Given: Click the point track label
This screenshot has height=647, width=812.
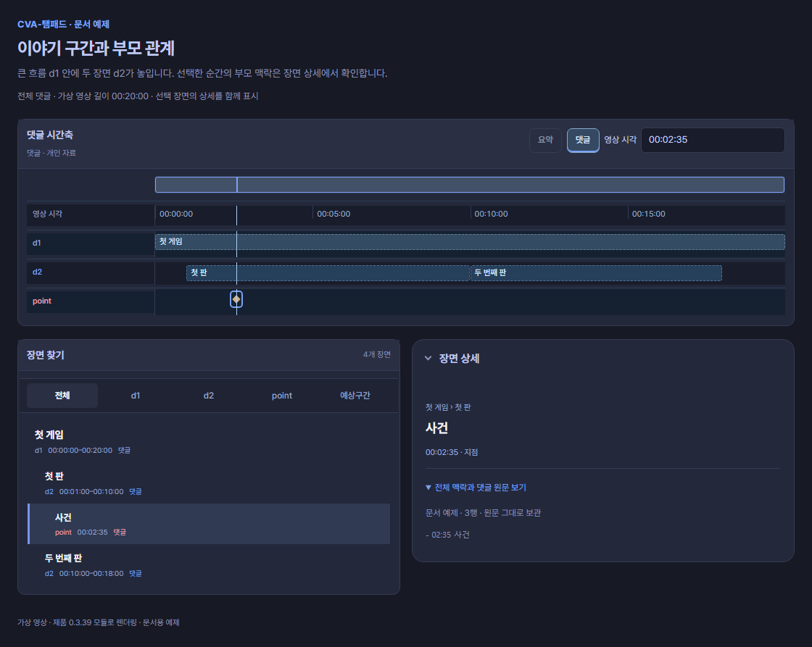Looking at the screenshot, I should tap(42, 301).
